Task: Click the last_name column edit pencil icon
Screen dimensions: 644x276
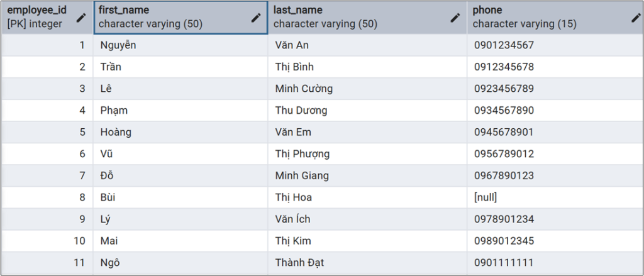Action: click(x=455, y=18)
